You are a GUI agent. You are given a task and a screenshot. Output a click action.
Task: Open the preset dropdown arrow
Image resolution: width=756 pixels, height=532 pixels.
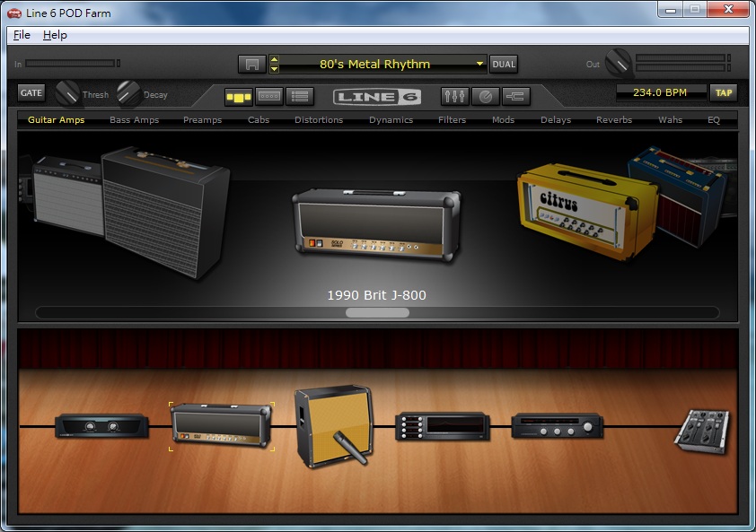[479, 64]
